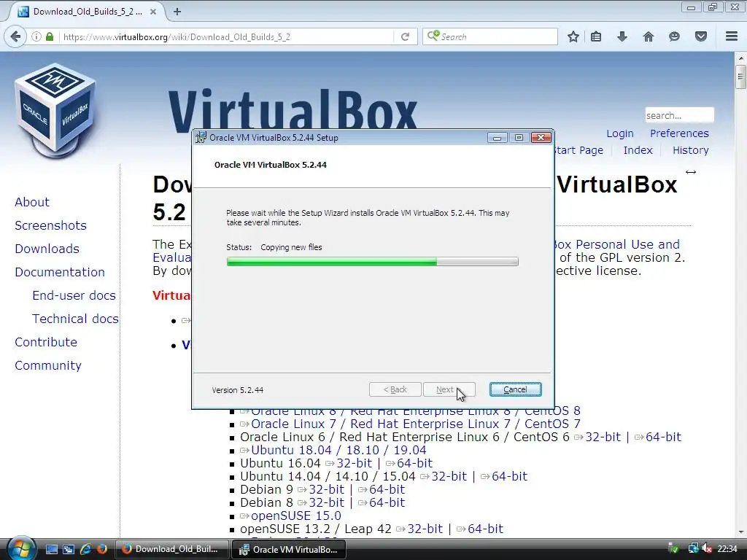Open the Community sidebar link

point(48,365)
